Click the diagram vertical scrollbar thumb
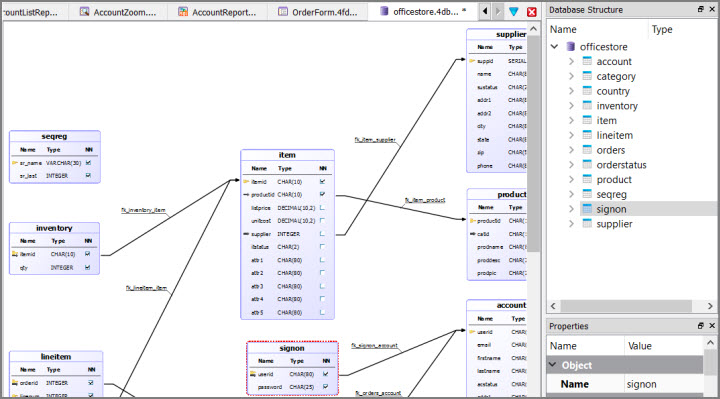 pos(533,144)
